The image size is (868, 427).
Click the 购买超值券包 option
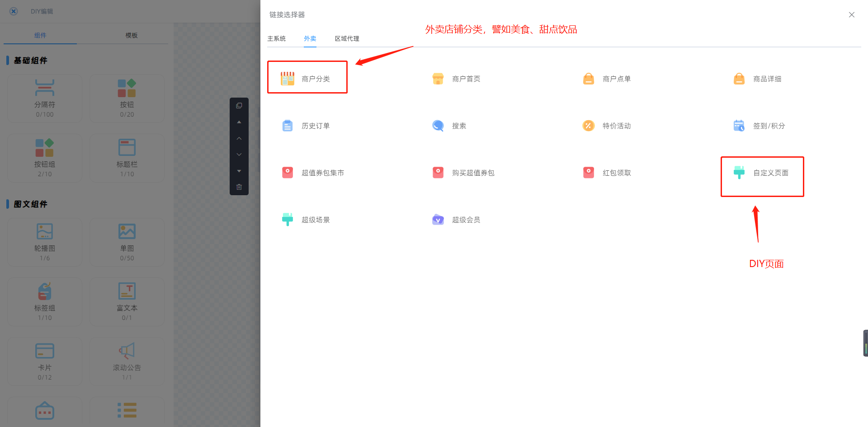tap(473, 173)
